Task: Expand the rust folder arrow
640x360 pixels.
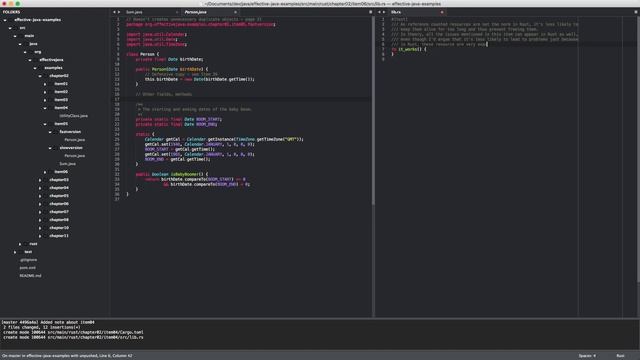Action: tap(20, 244)
